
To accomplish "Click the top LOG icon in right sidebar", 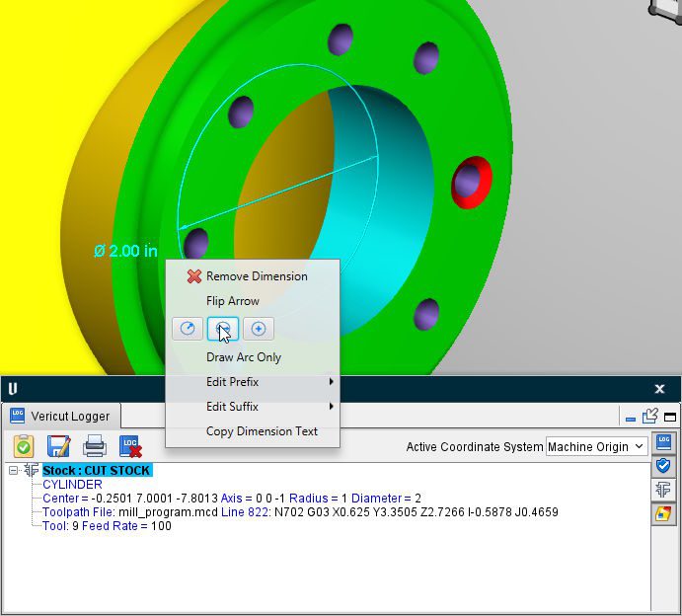I will (664, 441).
